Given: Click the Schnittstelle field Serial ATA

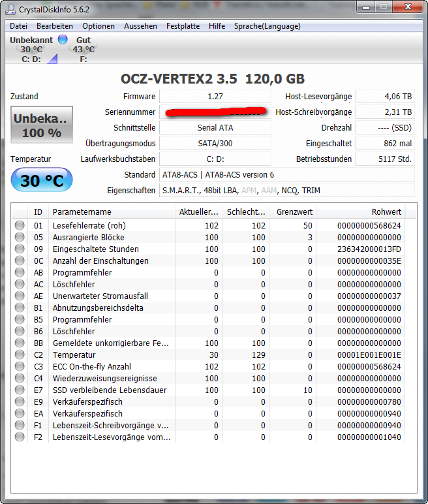Looking at the screenshot, I should pyautogui.click(x=215, y=127).
